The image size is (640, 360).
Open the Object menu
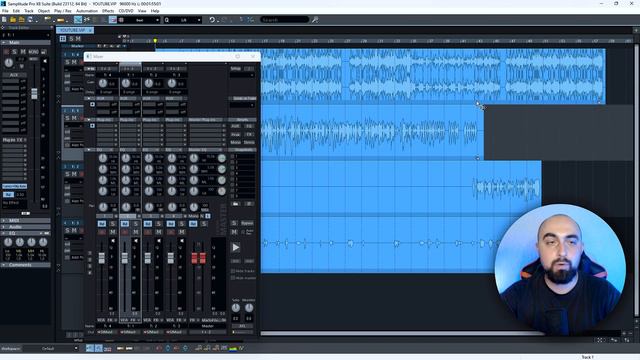44,11
